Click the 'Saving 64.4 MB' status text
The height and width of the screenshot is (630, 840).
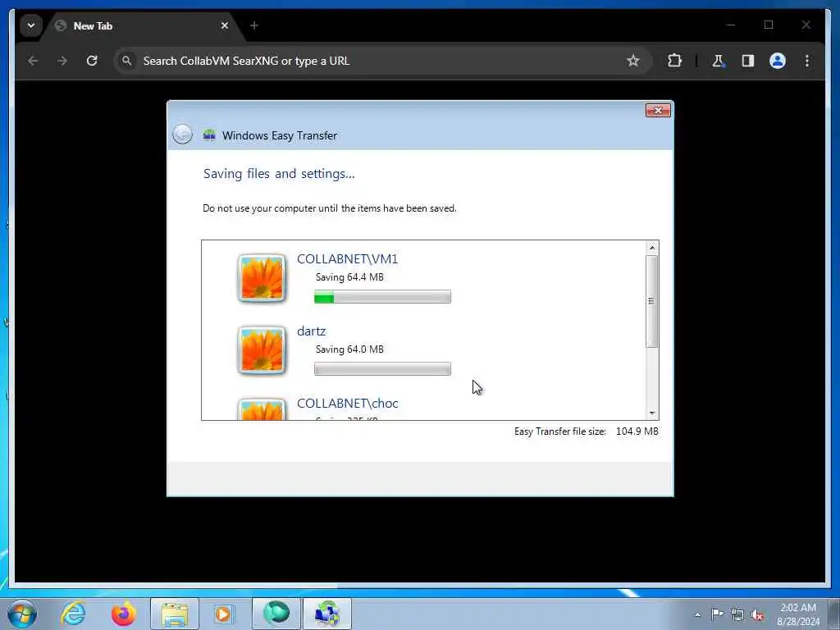coord(349,277)
